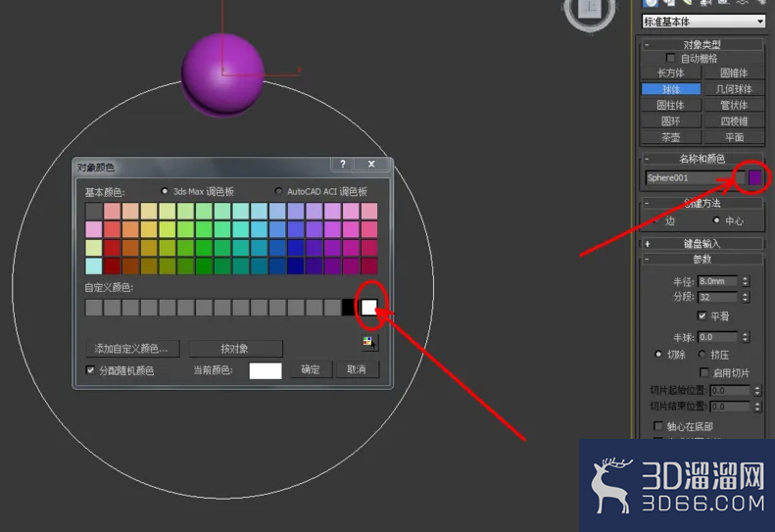
Task: Open the purple object color swatch beside Sphere001
Action: coord(754,177)
